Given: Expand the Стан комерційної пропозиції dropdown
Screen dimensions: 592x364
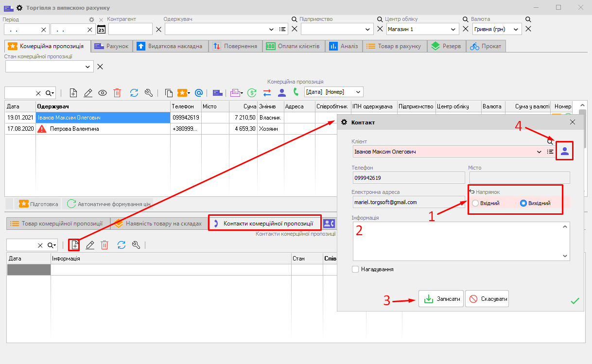Looking at the screenshot, I should [88, 67].
